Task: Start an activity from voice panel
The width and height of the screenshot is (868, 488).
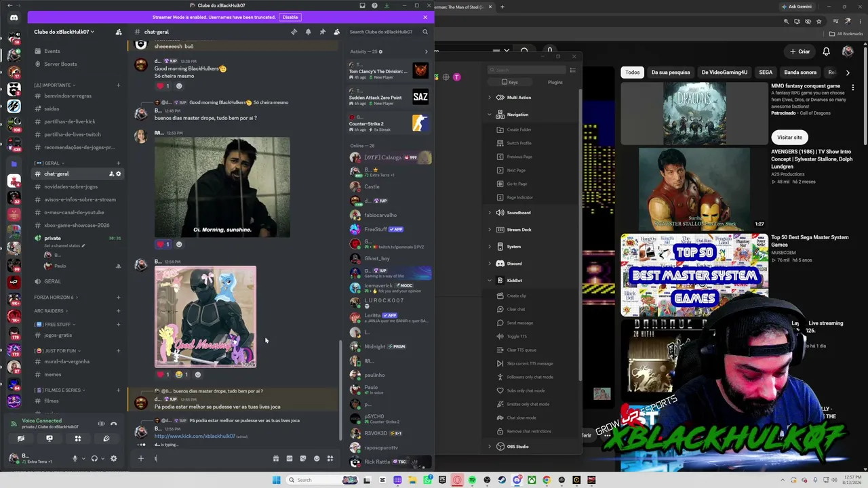Action: click(x=78, y=439)
